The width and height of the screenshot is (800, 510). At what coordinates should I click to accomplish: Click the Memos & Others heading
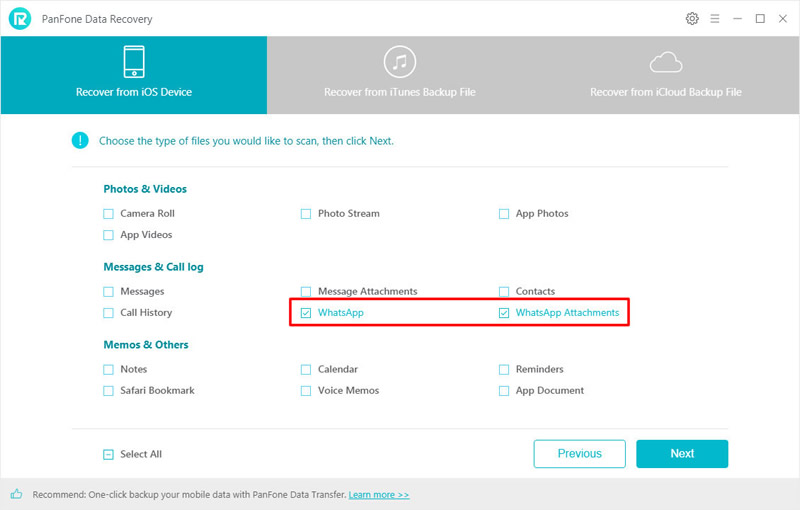pos(145,345)
